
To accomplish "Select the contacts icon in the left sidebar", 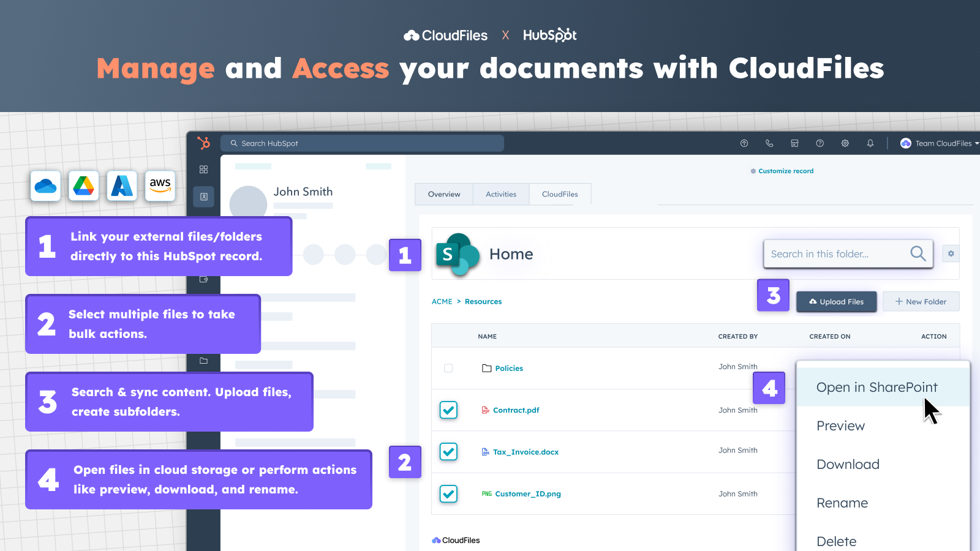I will (203, 197).
